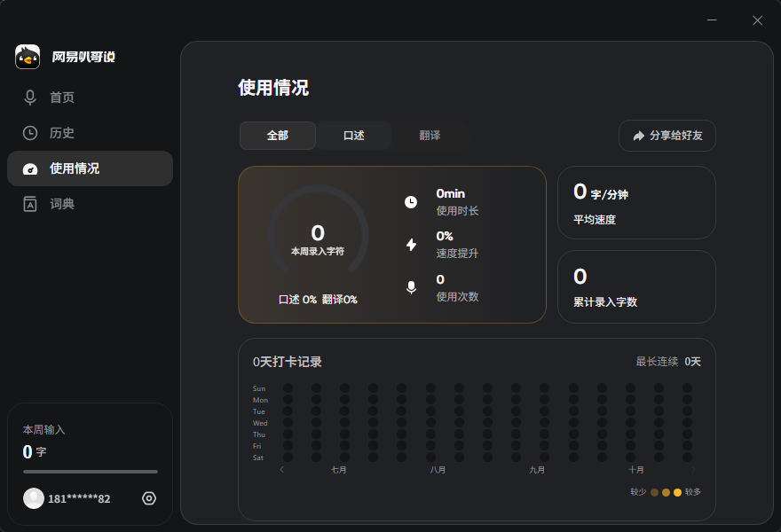Click the 口述 0% 翻译0% text
Image resolution: width=781 pixels, height=532 pixels.
click(318, 300)
